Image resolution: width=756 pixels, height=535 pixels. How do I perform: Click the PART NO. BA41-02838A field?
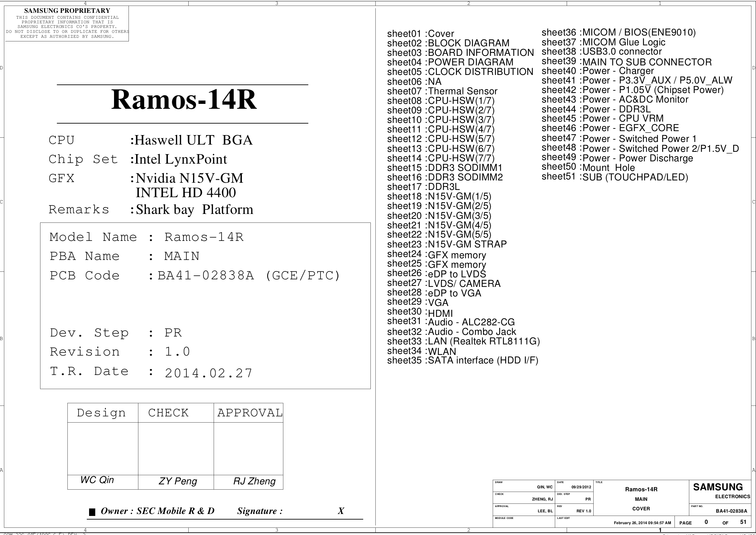point(731,511)
